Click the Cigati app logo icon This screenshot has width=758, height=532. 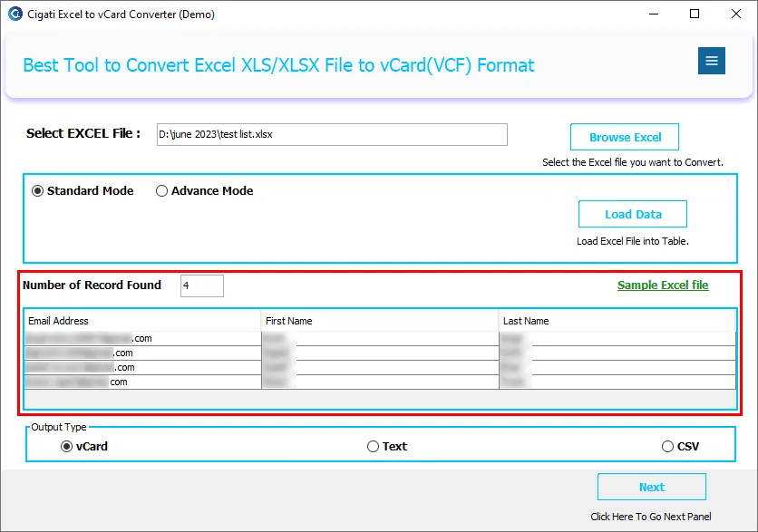point(15,14)
